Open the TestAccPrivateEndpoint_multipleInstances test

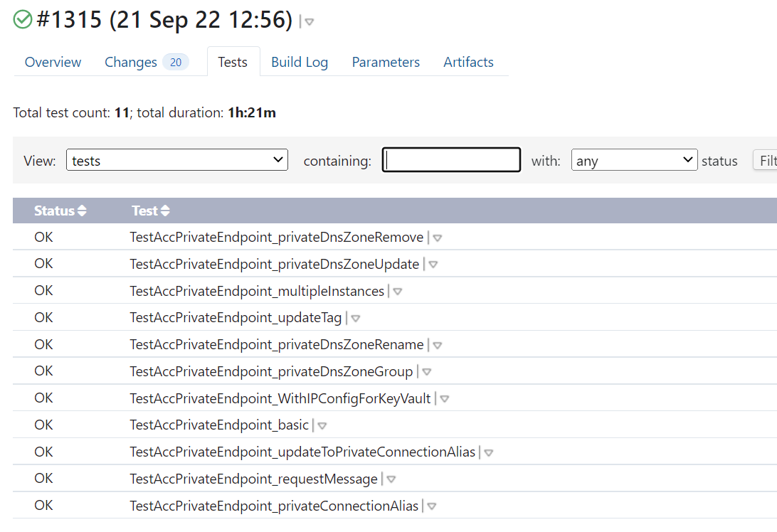tap(257, 291)
